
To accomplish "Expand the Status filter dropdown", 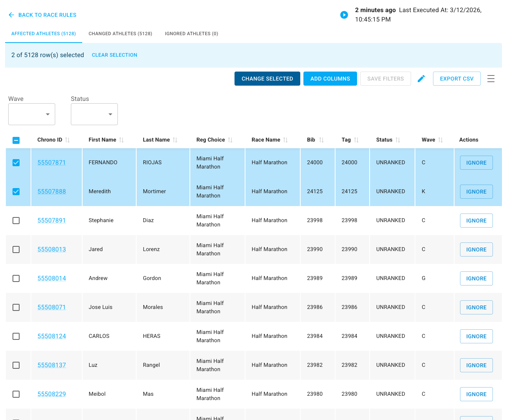I will 94,114.
